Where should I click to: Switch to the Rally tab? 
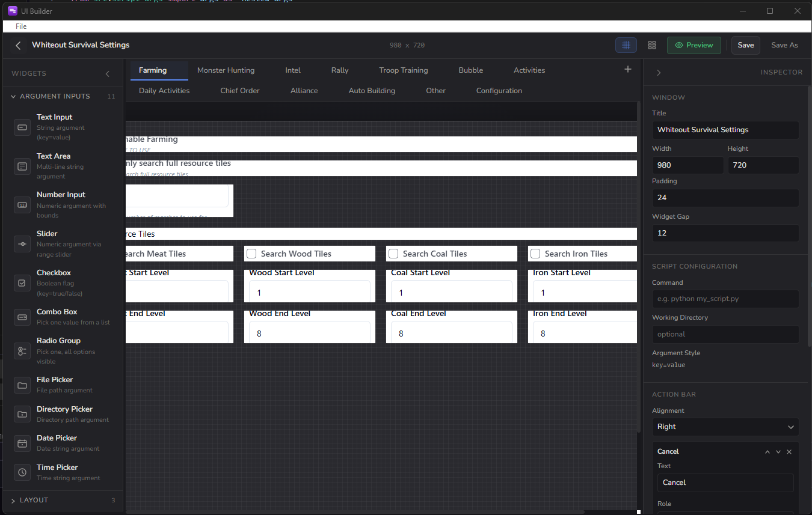coord(340,70)
